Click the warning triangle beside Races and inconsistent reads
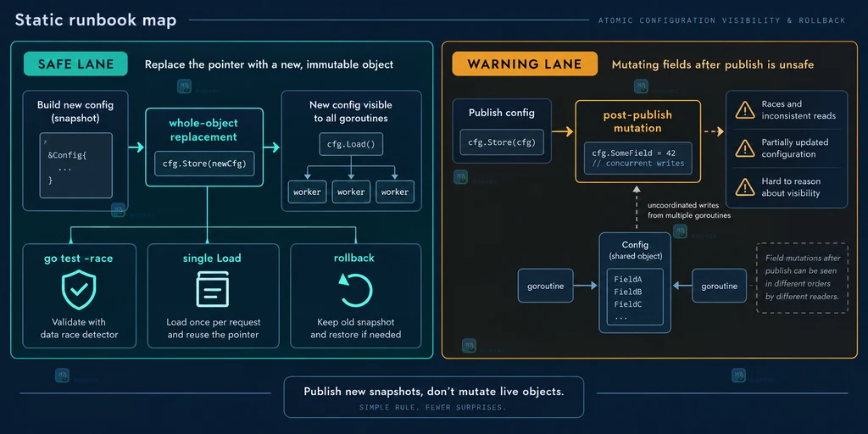Screen dimensions: 868x434 click(744, 109)
